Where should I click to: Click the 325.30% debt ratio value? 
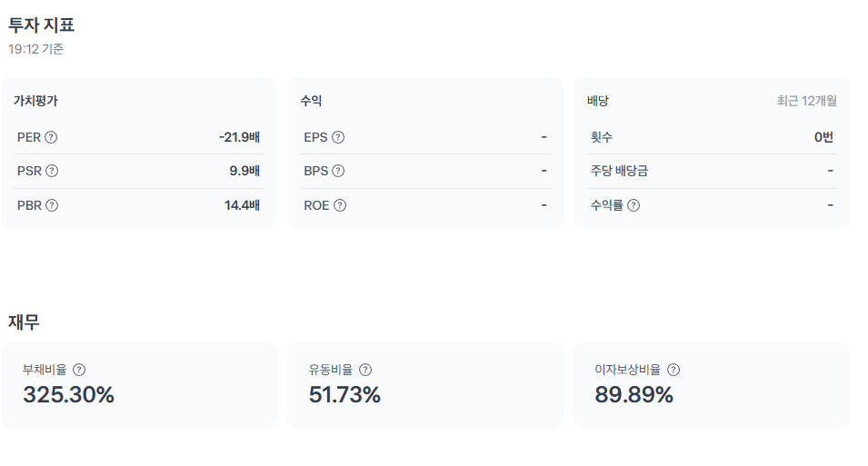[x=68, y=395]
